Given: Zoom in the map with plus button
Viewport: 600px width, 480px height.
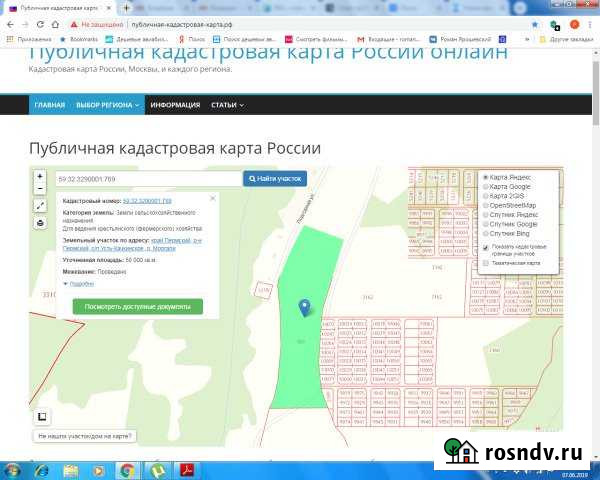Looking at the screenshot, I should [x=40, y=176].
